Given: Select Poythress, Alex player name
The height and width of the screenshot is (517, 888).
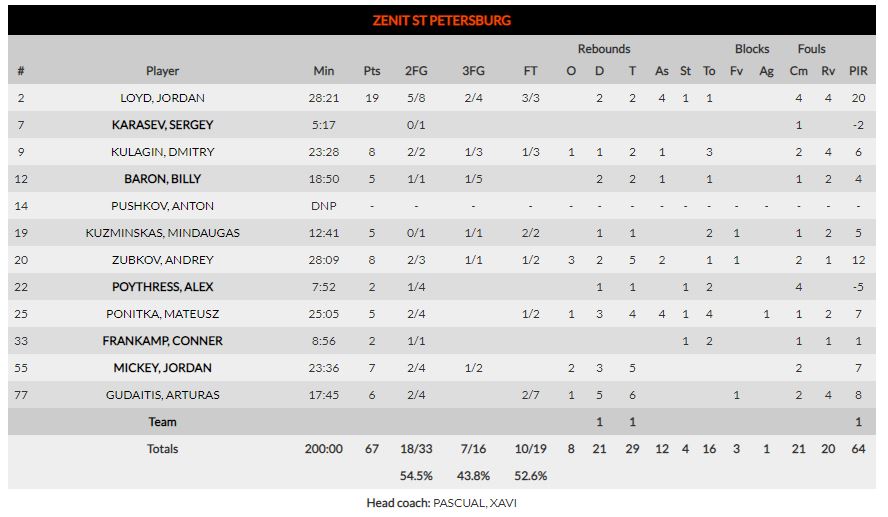Looking at the screenshot, I should click(162, 287).
